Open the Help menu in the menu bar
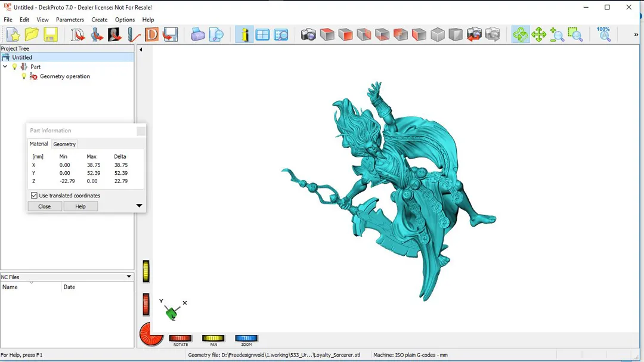The height and width of the screenshot is (362, 644). [x=148, y=20]
